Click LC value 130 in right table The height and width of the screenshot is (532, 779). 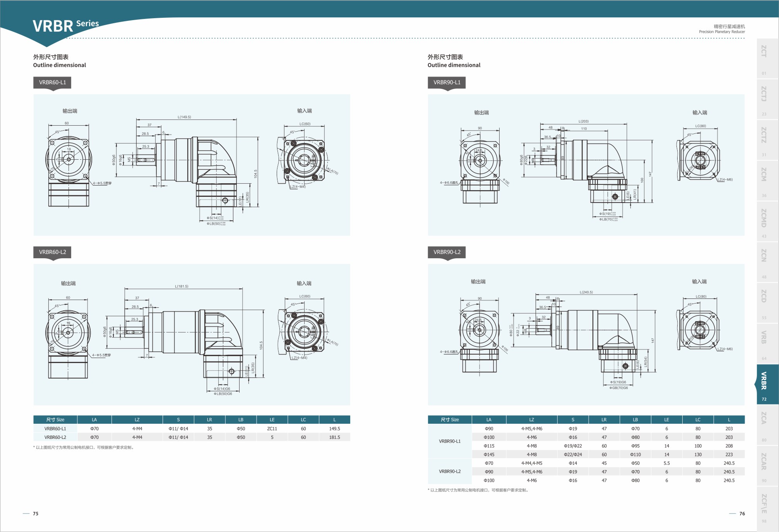[698, 455]
